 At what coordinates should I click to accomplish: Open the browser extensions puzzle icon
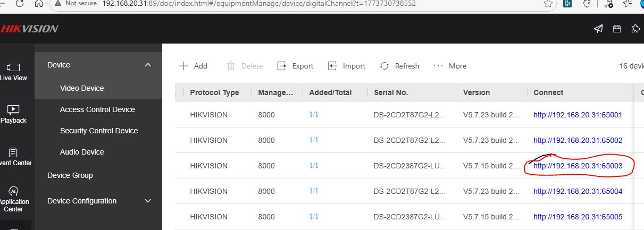point(587,4)
